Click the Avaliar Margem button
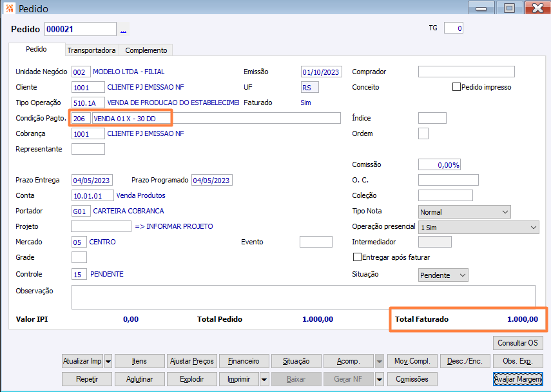Screen dimensions: 551x392 pos(518,379)
